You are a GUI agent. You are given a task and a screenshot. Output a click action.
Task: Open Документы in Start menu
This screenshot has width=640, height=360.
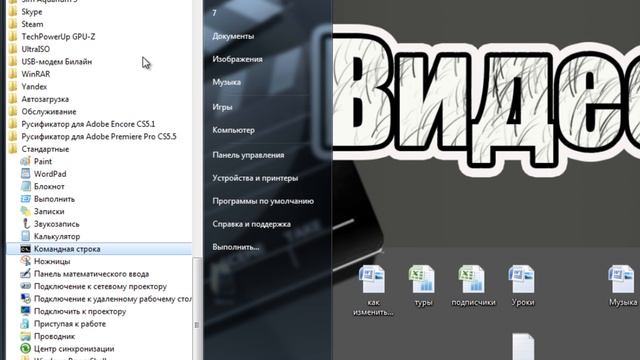(x=233, y=36)
